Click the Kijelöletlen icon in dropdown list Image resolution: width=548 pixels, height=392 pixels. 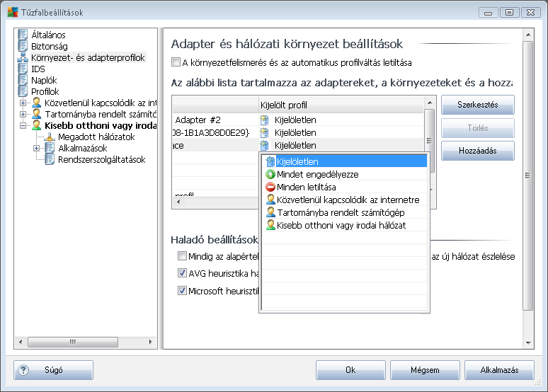270,161
